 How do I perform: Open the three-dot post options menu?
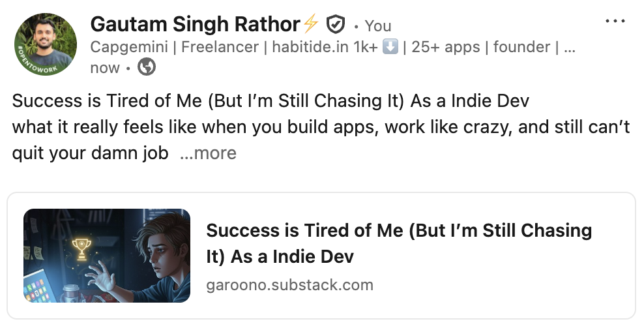[x=615, y=22]
